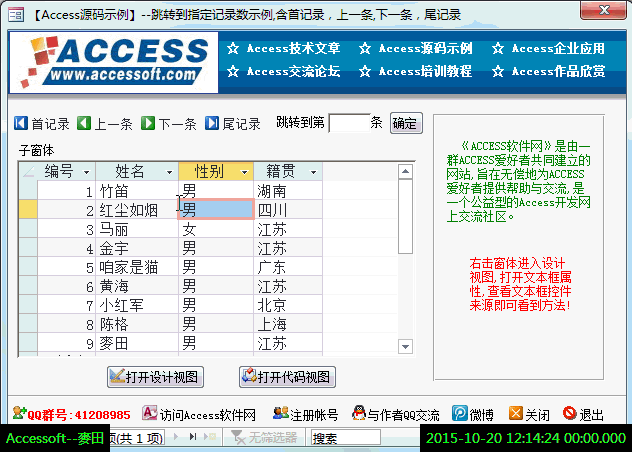This screenshot has width=632, height=452.
Task: Select row selector for record 5 咱家是猫
Action: point(28,267)
